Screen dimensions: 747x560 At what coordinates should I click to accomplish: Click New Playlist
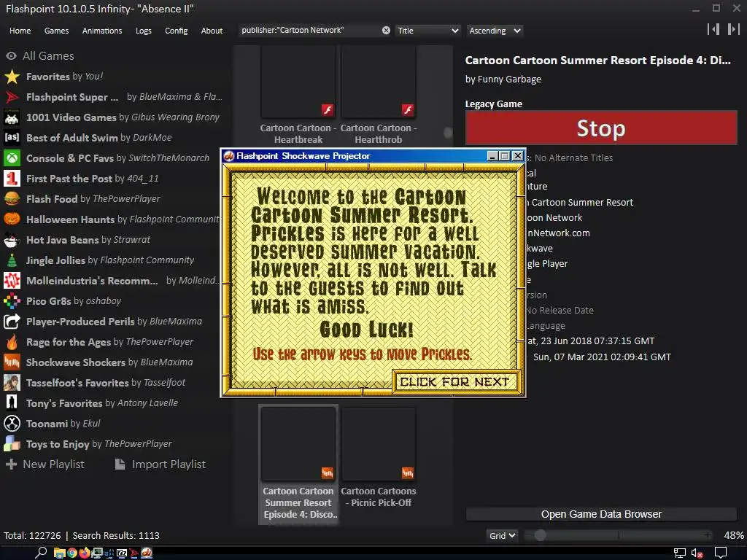(45, 464)
